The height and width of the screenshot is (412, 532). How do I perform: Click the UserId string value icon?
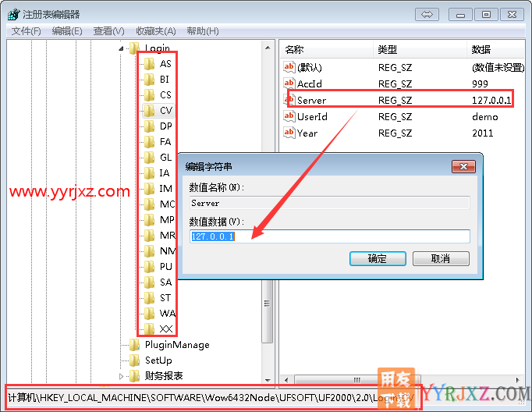[x=289, y=116]
